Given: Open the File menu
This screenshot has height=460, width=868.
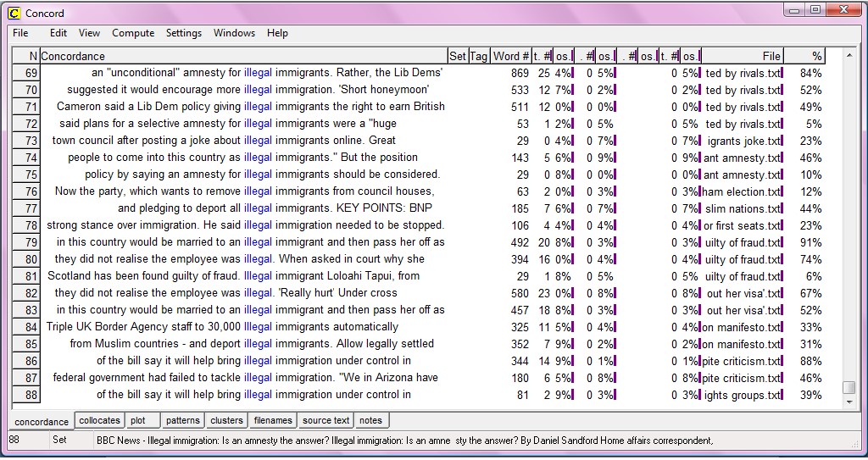Looking at the screenshot, I should pos(20,33).
